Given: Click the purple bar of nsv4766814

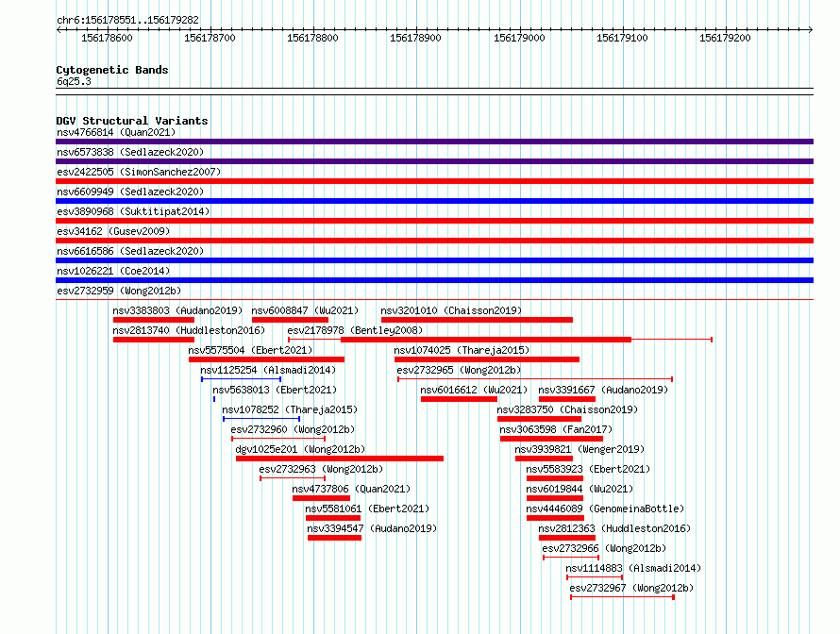Looking at the screenshot, I should pyautogui.click(x=434, y=142).
